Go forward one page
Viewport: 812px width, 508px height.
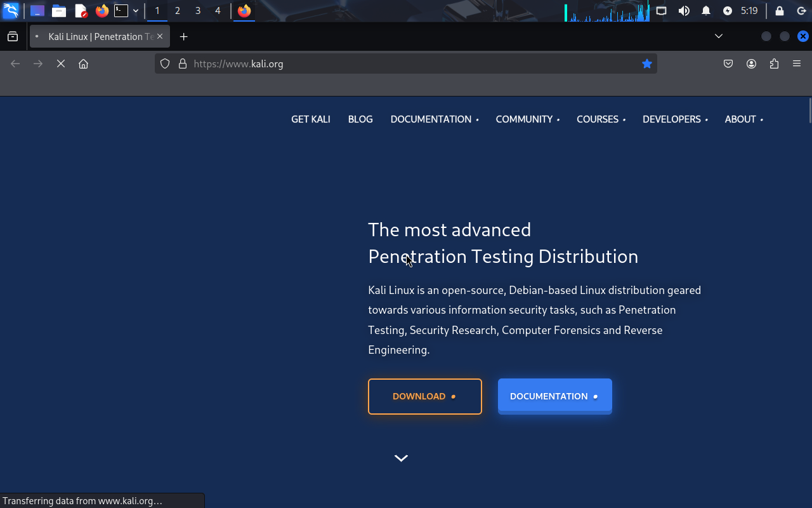pyautogui.click(x=38, y=63)
